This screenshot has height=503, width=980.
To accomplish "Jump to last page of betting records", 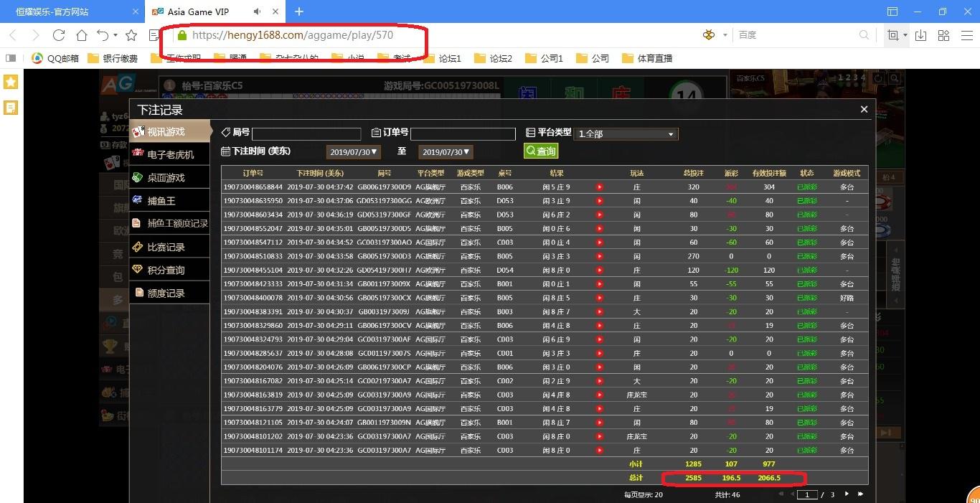I will (x=860, y=494).
